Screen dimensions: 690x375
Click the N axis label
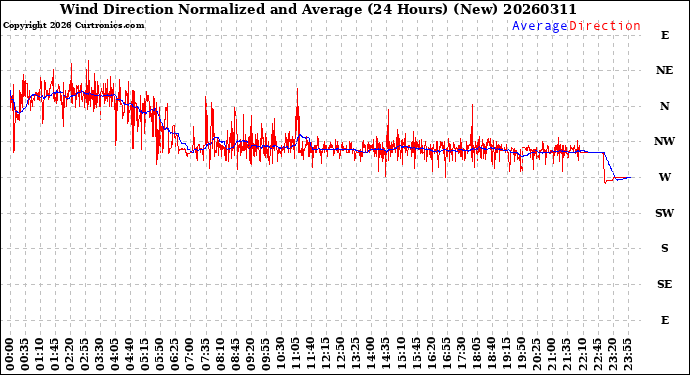click(664, 106)
